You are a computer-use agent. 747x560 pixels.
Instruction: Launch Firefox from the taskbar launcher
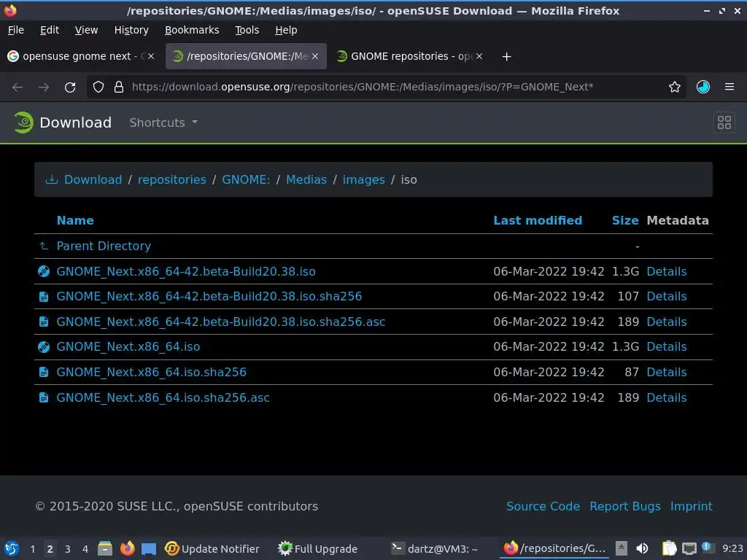127,548
